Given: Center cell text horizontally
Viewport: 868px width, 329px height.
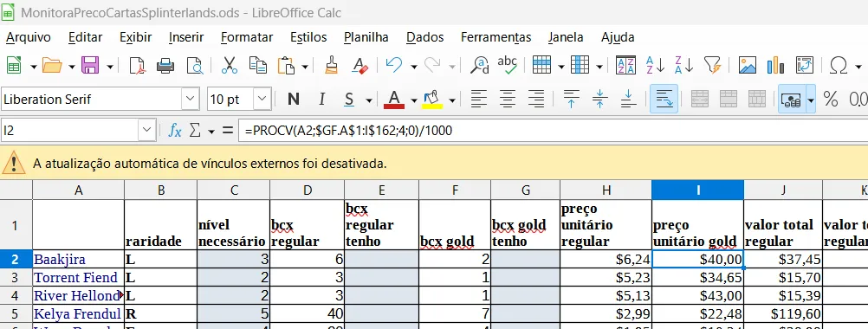Looking at the screenshot, I should (x=508, y=100).
